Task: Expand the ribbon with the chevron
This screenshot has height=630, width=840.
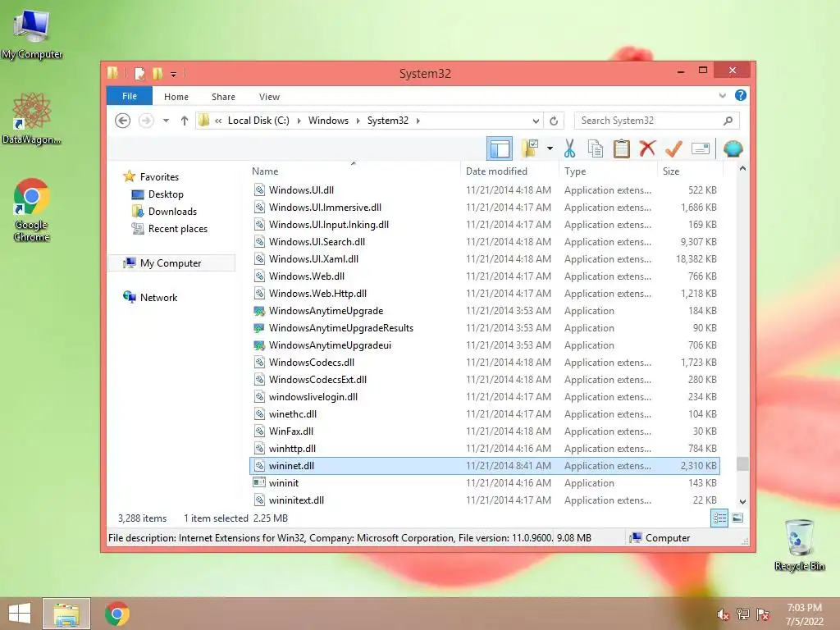Action: coord(722,96)
